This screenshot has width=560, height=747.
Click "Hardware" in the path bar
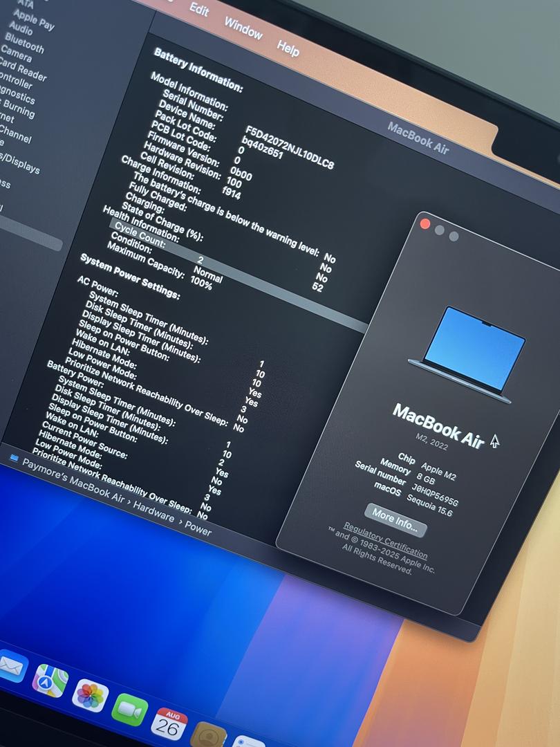click(x=153, y=511)
